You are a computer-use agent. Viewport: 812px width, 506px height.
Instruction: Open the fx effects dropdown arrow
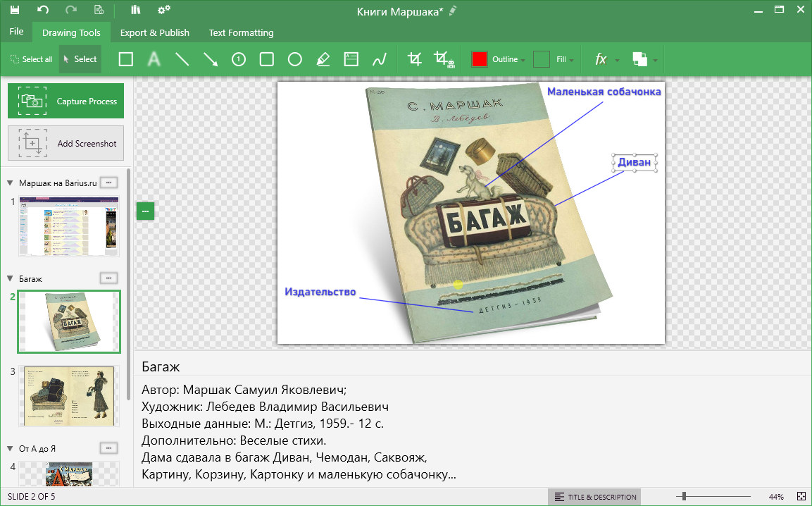click(618, 60)
